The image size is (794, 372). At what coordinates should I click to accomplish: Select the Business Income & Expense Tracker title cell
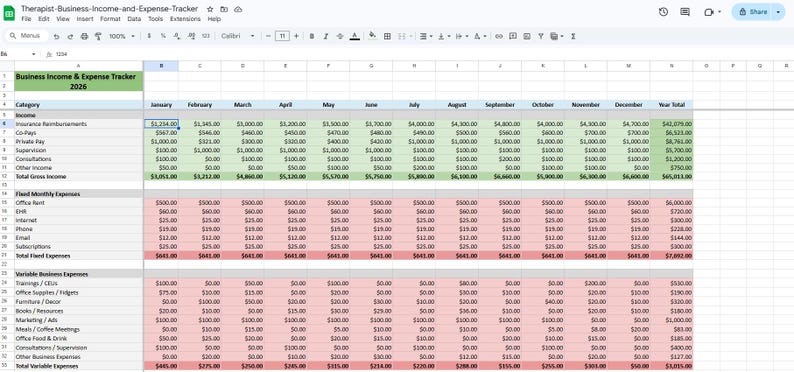pos(78,81)
